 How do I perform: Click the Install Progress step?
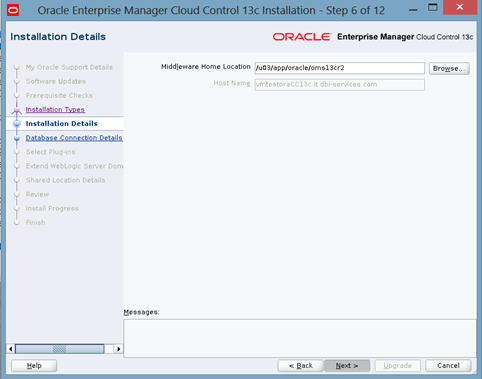click(x=52, y=208)
